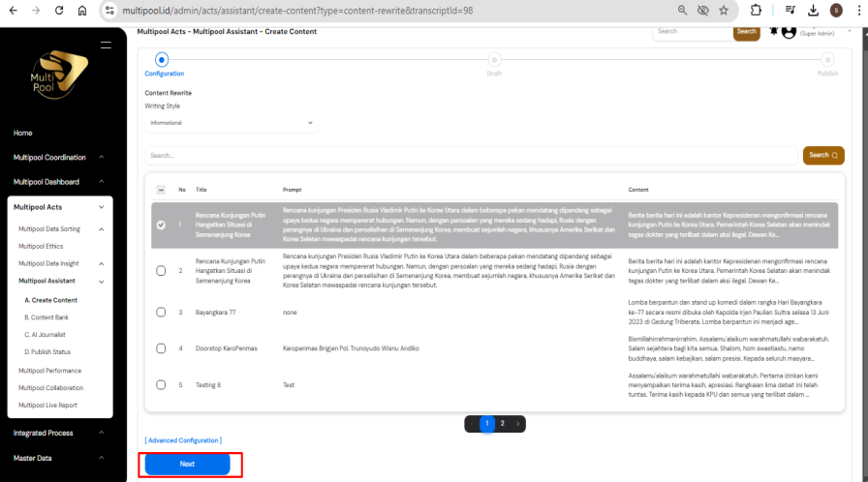Open B. Content Bank
The image size is (868, 482).
(46, 317)
